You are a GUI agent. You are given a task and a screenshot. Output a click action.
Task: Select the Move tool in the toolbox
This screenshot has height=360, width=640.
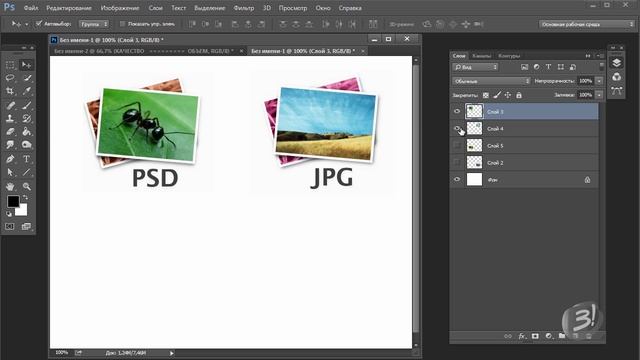27,65
